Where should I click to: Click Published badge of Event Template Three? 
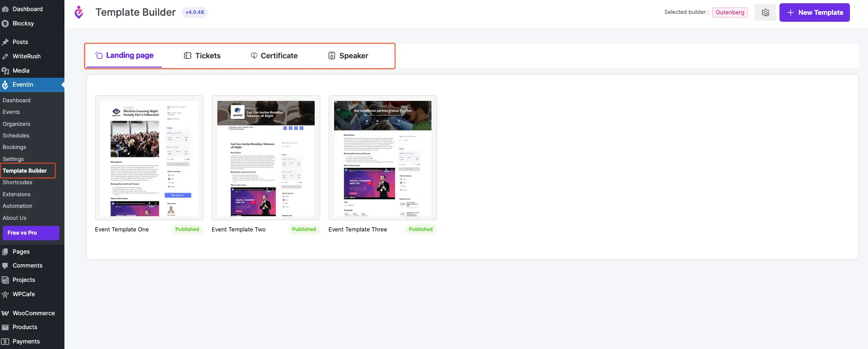(421, 230)
